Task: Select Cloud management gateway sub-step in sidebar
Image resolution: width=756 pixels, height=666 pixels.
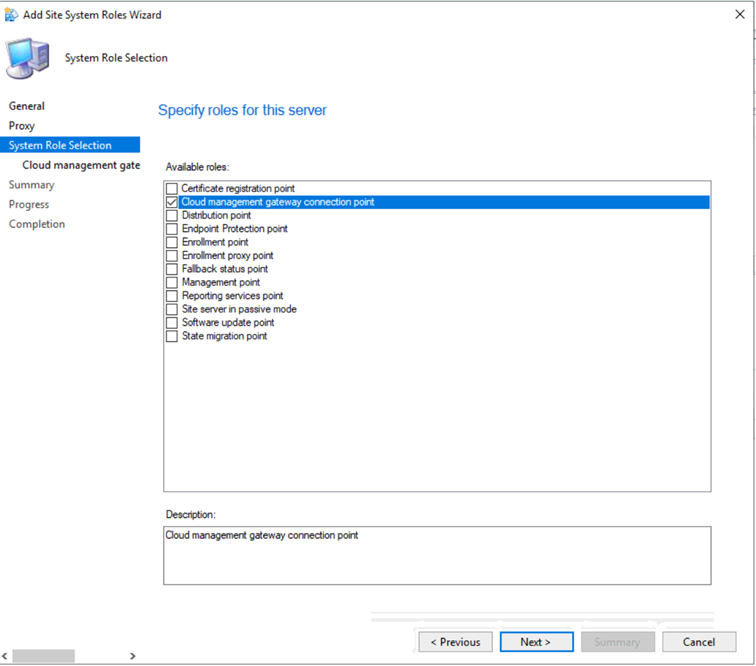Action: 80,165
